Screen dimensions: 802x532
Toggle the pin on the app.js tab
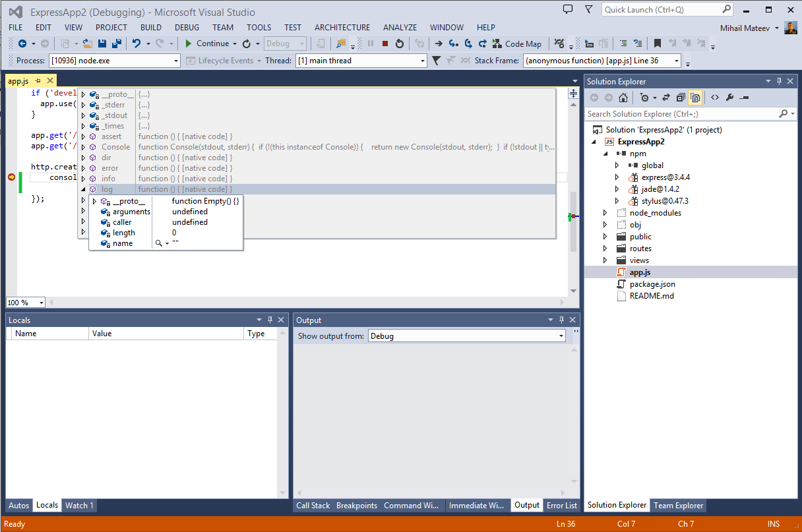[x=39, y=81]
